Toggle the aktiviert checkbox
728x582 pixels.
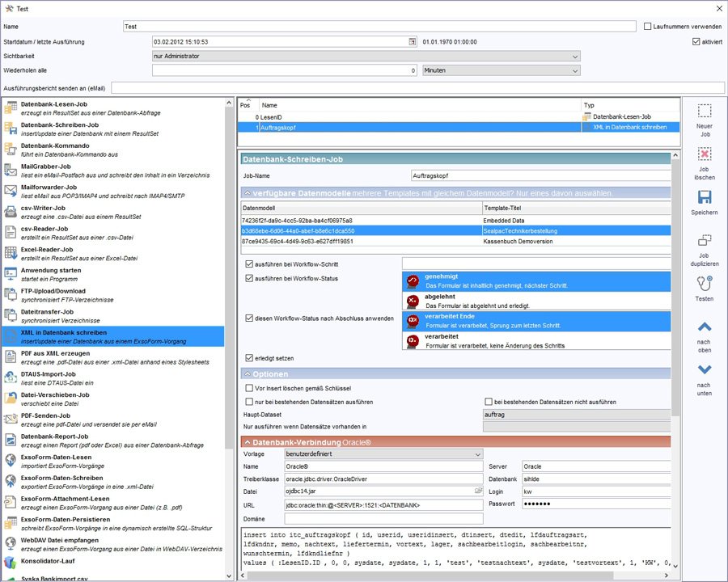[x=695, y=41]
